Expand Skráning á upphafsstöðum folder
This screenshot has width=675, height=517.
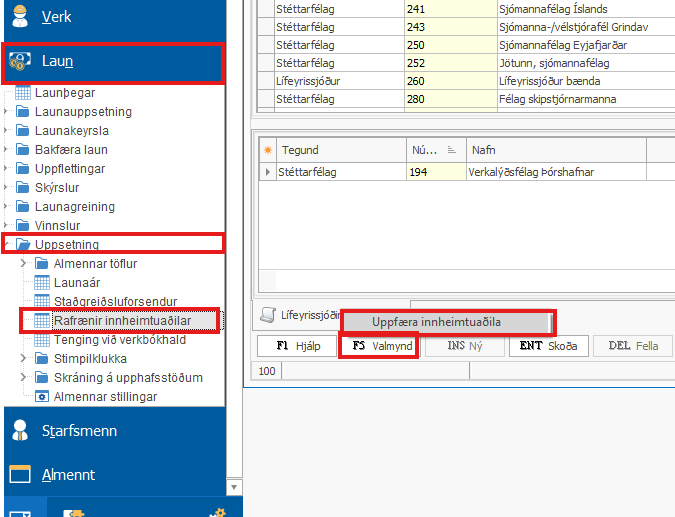[x=24, y=378]
